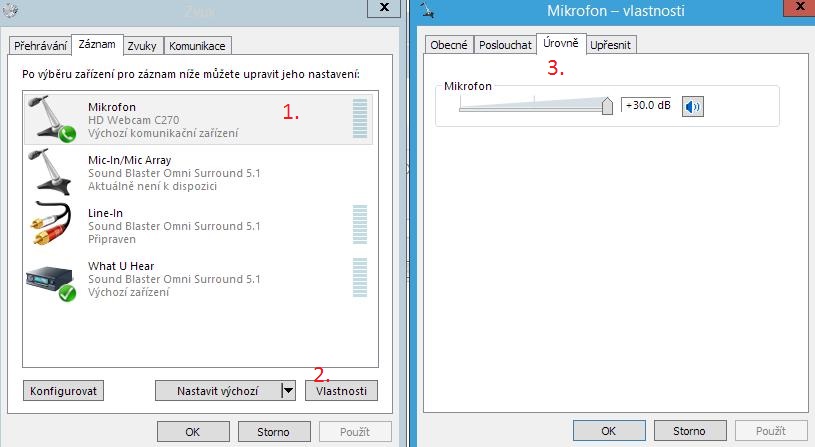This screenshot has height=447, width=815.
Task: Switch to the Komunikace tab
Action: (198, 46)
